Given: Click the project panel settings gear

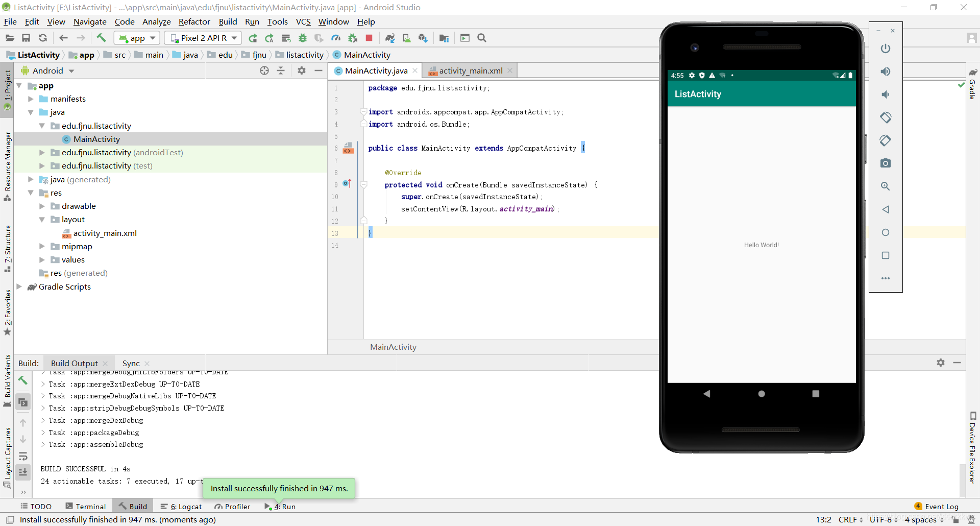Looking at the screenshot, I should pos(302,71).
